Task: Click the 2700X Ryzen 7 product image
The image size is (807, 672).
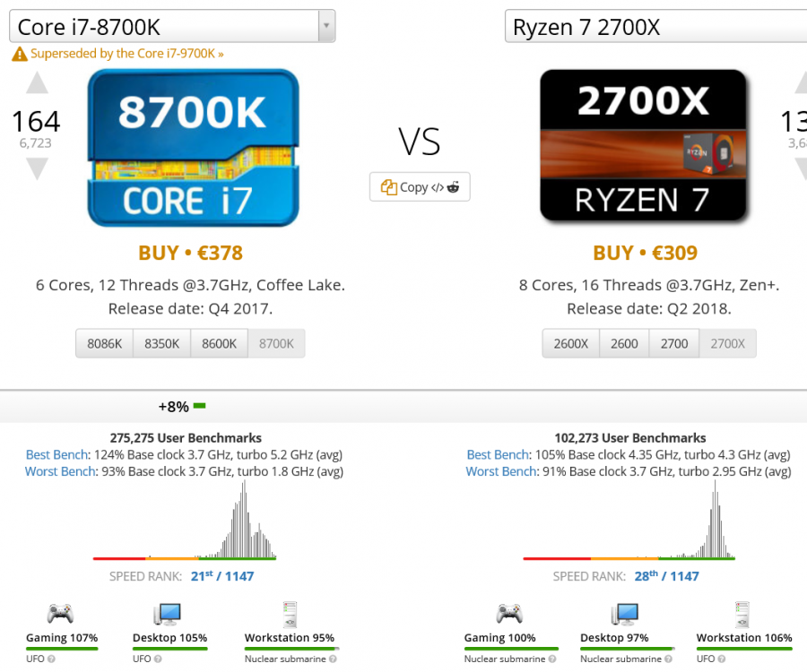Action: point(643,146)
